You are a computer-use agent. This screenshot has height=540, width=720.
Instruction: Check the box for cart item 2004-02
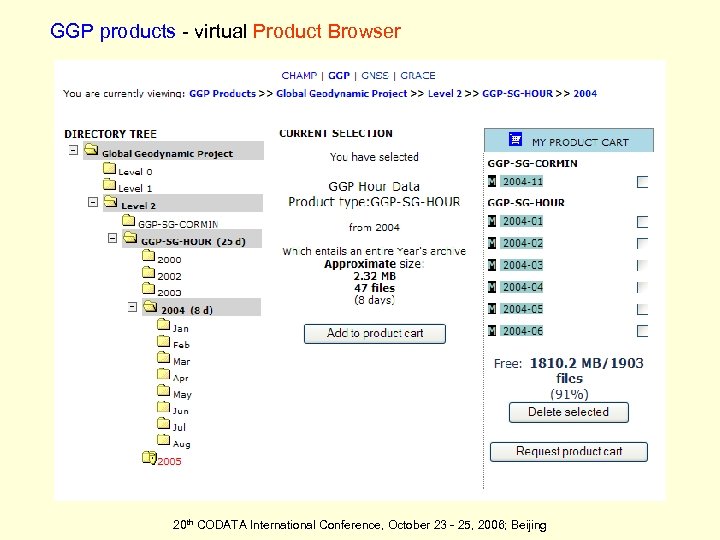(642, 243)
